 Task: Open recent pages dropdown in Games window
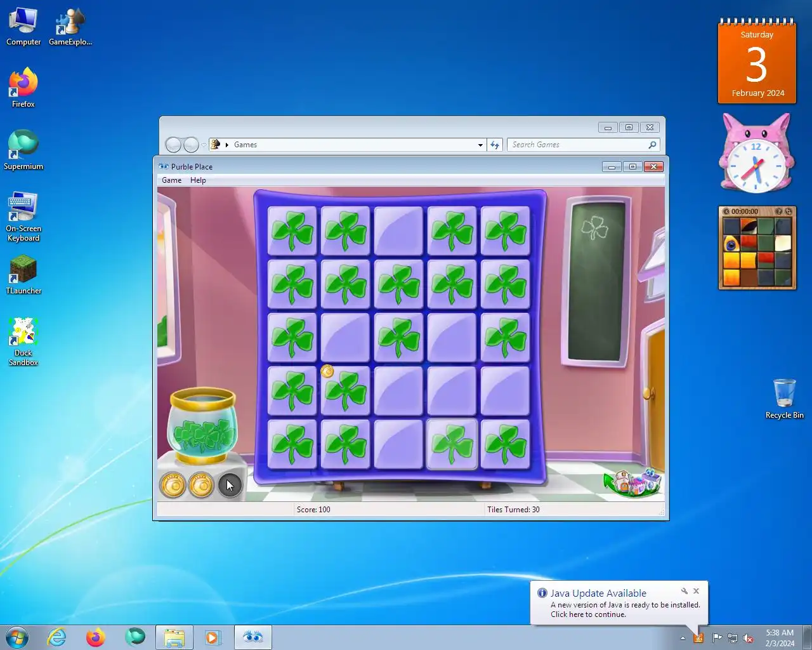pyautogui.click(x=204, y=145)
